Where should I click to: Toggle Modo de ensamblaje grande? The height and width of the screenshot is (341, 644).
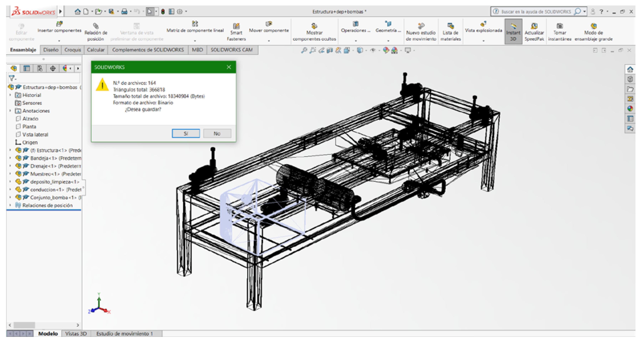594,26
